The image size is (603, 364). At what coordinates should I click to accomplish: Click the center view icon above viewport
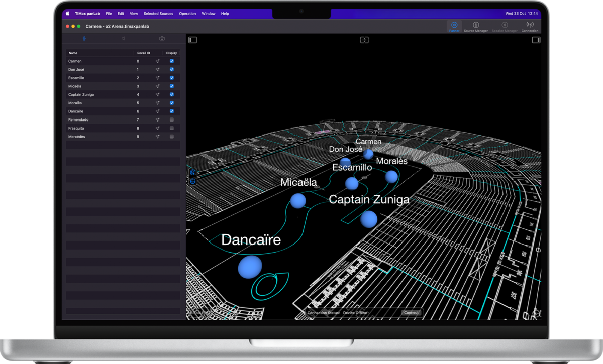[364, 40]
